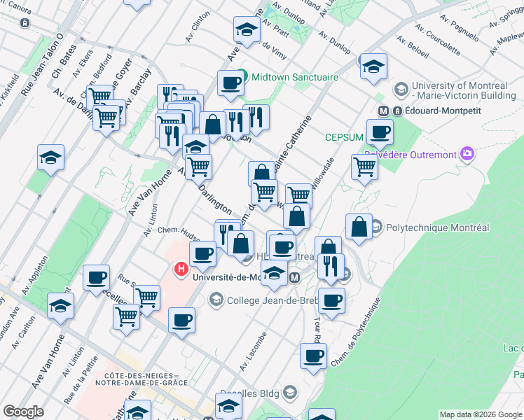Open the Belvédère Outremont camera pin
This screenshot has width=524, height=420.
[467, 154]
